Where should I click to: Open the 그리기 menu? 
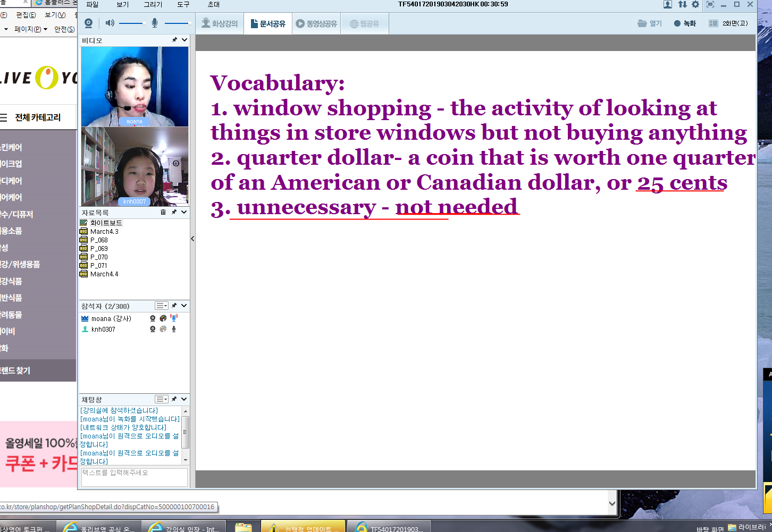coord(153,4)
